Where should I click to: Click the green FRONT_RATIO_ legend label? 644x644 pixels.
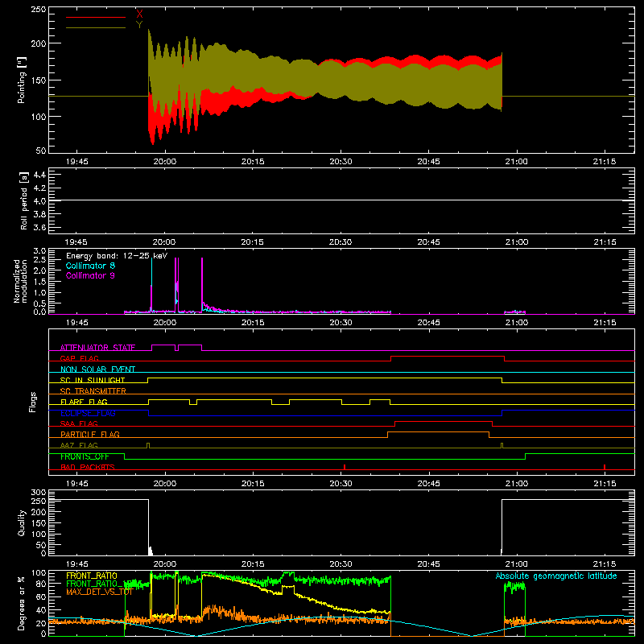coord(94,584)
